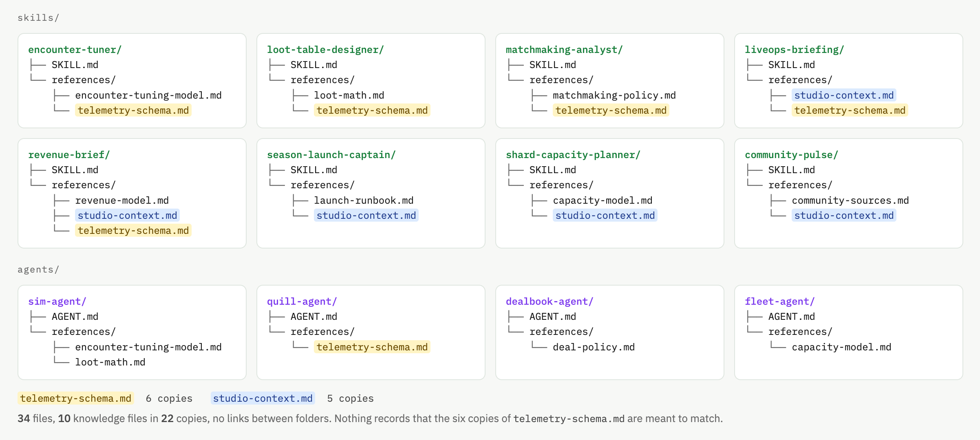
Task: Select studio-context.md in the community-pulse card
Action: click(x=844, y=216)
